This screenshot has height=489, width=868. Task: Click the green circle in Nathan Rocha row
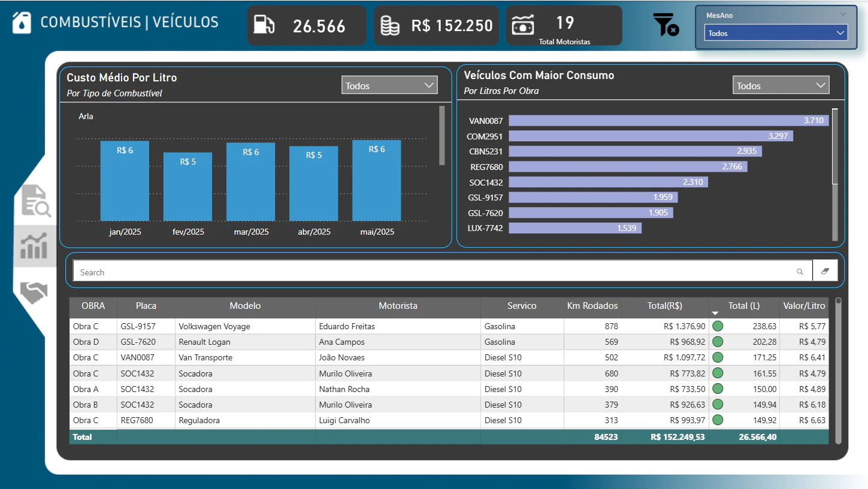coord(717,389)
